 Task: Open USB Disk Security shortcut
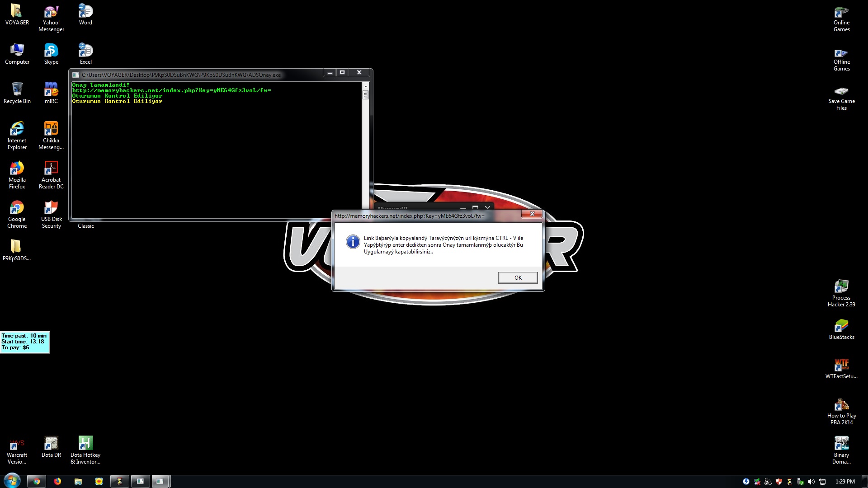51,214
